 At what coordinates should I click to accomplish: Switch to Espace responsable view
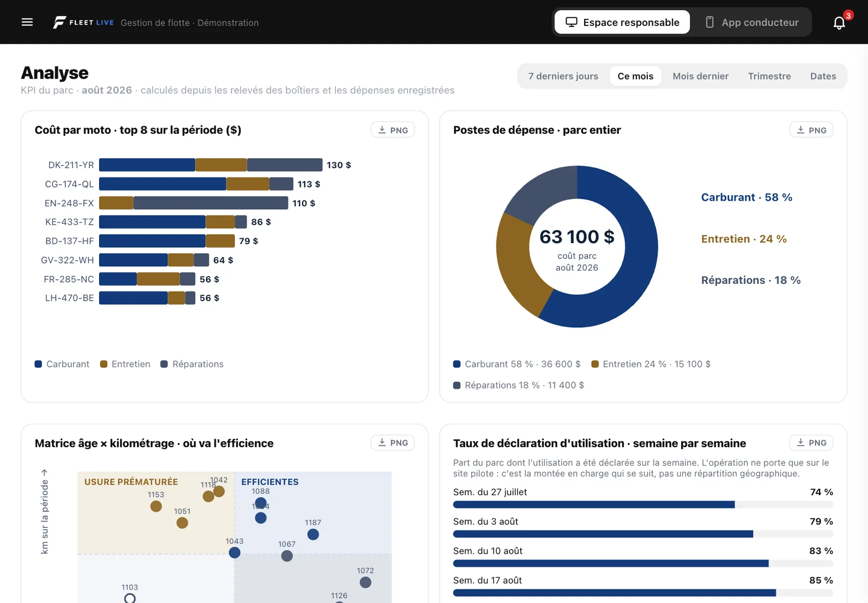pos(622,22)
